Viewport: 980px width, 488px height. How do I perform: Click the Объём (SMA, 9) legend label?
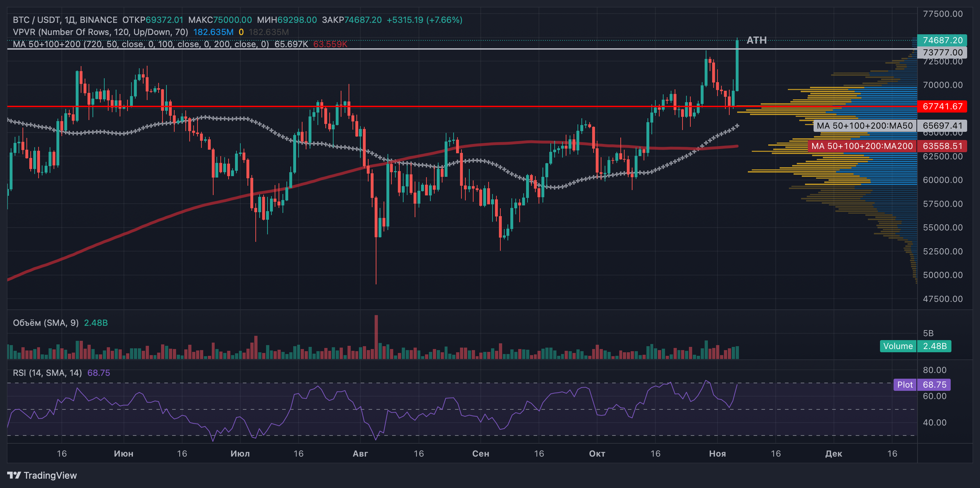(x=46, y=323)
